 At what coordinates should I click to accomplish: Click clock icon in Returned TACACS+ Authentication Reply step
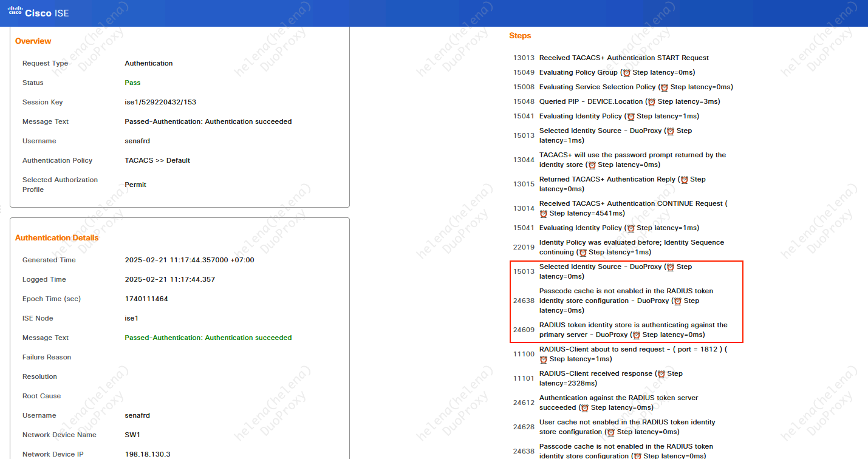[684, 180]
